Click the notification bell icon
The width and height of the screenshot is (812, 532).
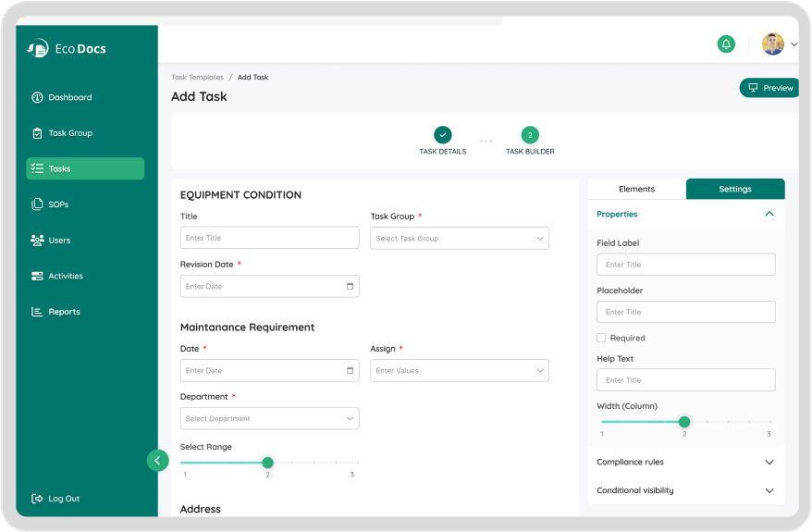tap(726, 44)
